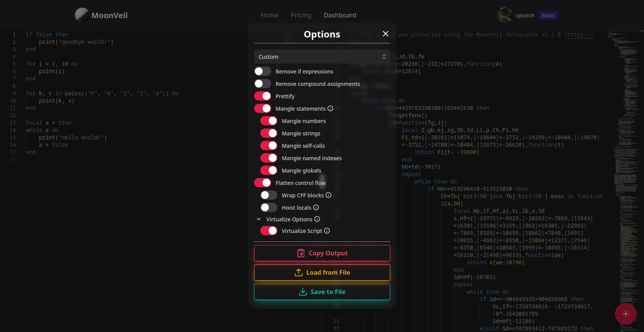Turn off the Prettify toggle
The height and width of the screenshot is (332, 644).
click(263, 96)
